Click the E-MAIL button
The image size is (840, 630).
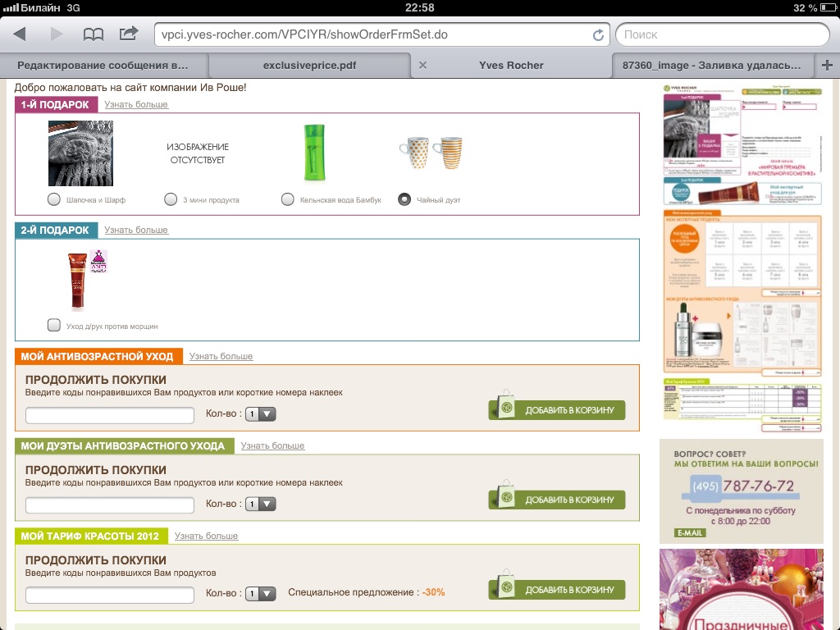coord(690,533)
